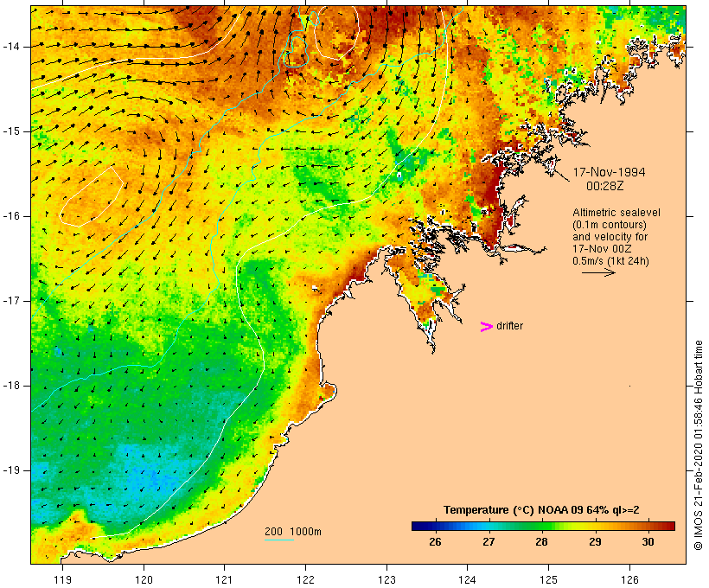Click the color bar label '28'

click(x=542, y=542)
